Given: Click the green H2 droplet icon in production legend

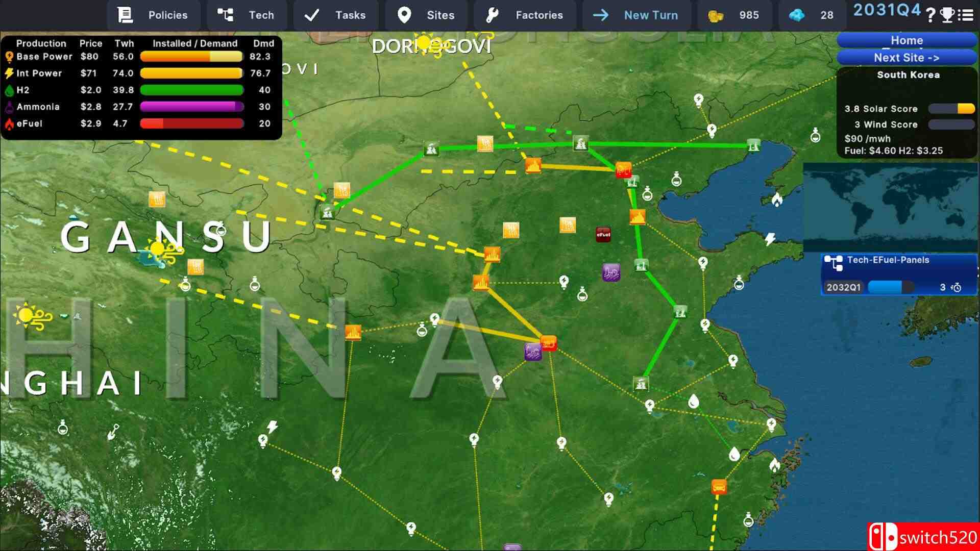Looking at the screenshot, I should (10, 90).
